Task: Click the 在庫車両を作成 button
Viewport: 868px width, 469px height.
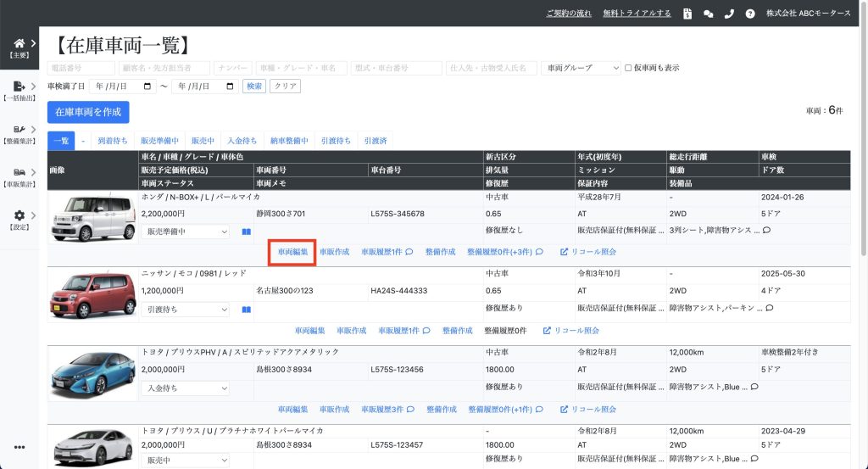Action: coord(88,112)
